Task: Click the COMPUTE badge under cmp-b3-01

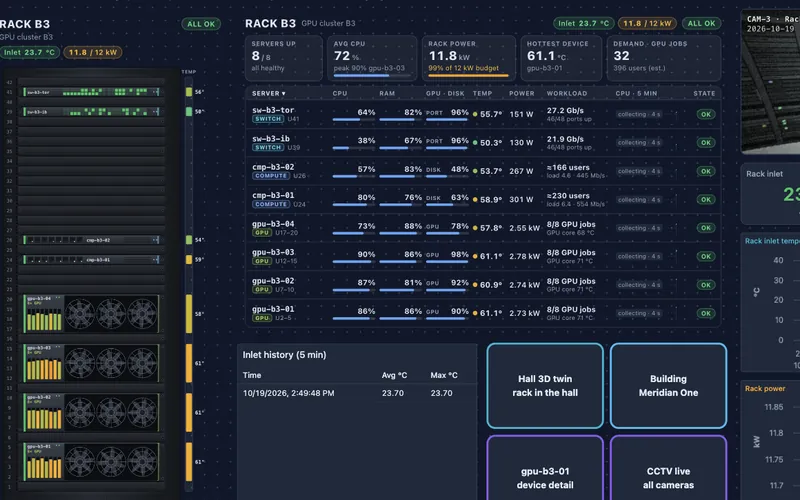Action: click(271, 204)
